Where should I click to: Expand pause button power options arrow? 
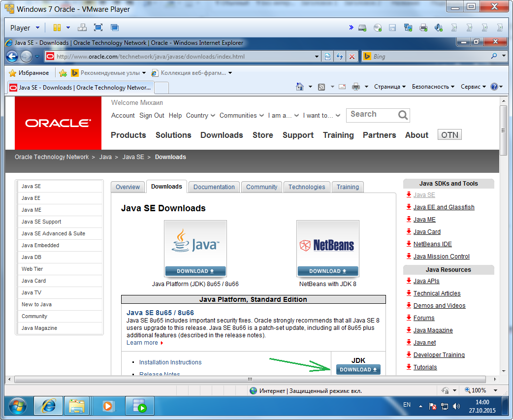[68, 28]
